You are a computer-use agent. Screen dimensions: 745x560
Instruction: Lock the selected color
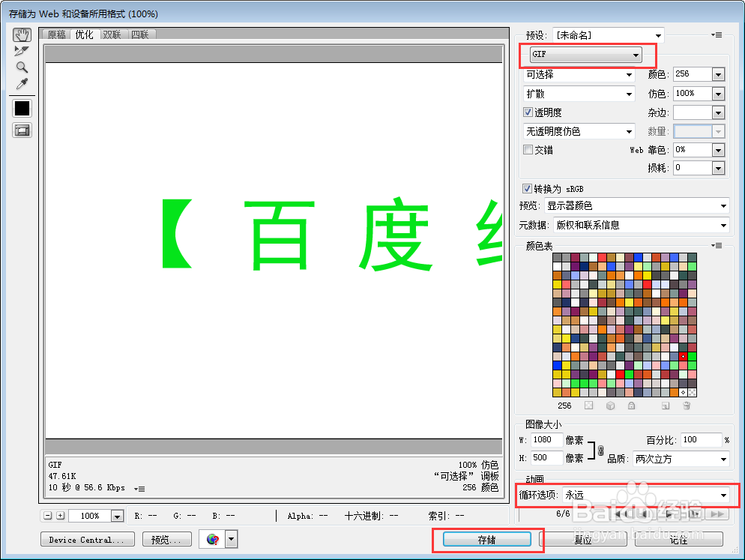tap(631, 406)
